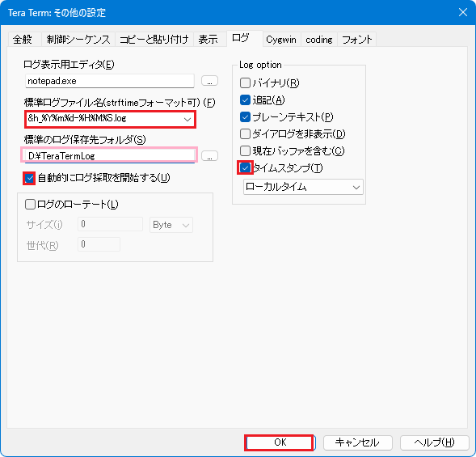Image resolution: width=476 pixels, height=457 pixels.
Task: Click the サイズ rotate size field
Action: tap(110, 224)
